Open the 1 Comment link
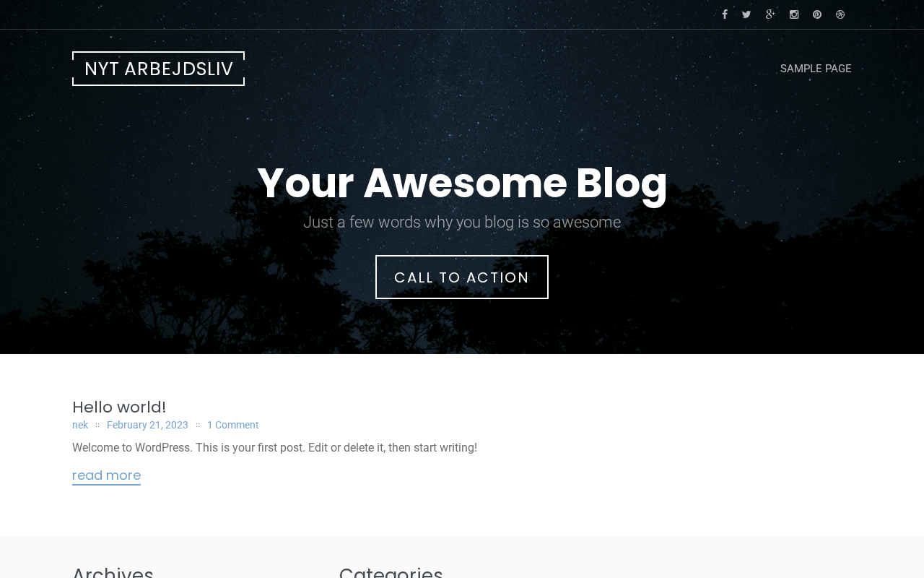Screen dimensions: 924x578 pos(232,425)
